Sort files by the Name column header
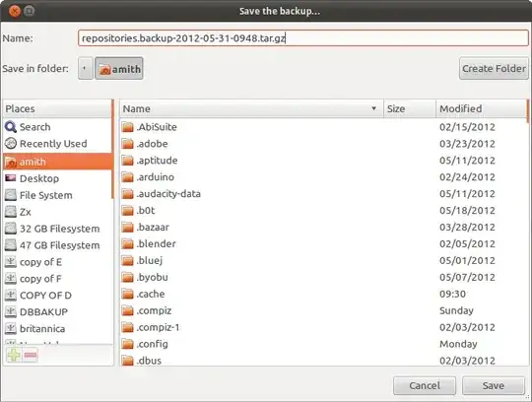The width and height of the screenshot is (532, 402). (x=251, y=108)
